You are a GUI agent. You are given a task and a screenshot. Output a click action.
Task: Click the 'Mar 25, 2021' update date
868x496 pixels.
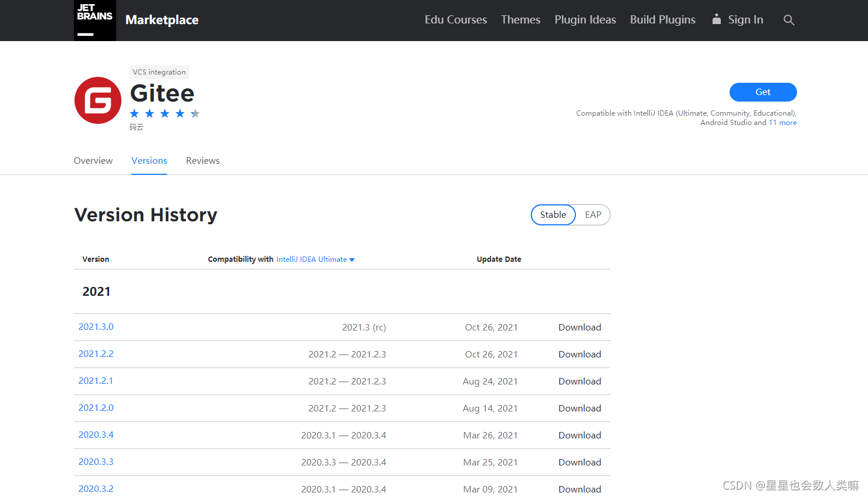[490, 463]
